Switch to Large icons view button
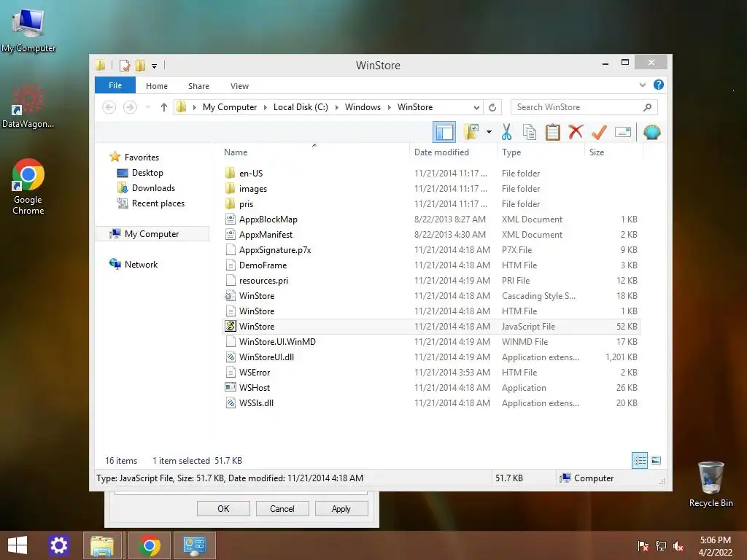 coord(656,460)
